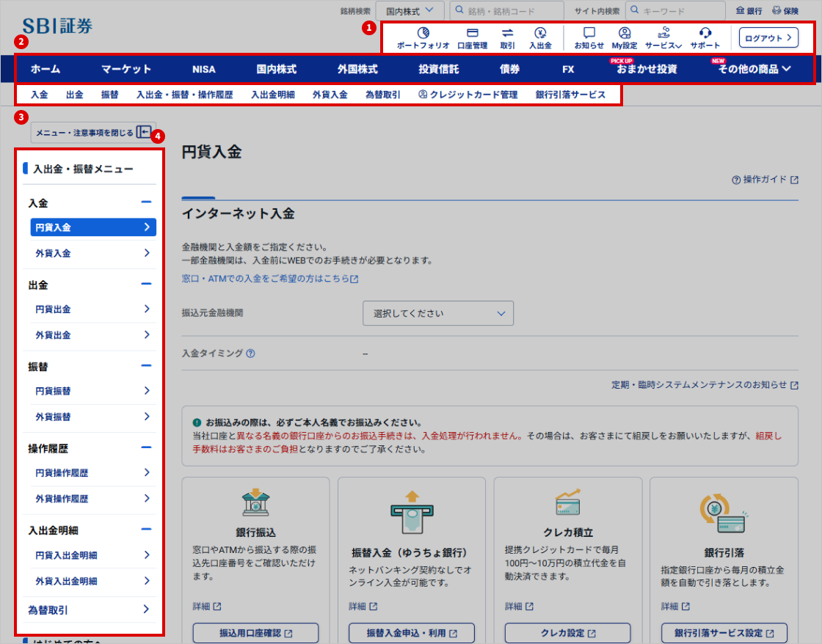This screenshot has width=822, height=644.
Task: Go to the NISA menu tab
Action: 204,69
